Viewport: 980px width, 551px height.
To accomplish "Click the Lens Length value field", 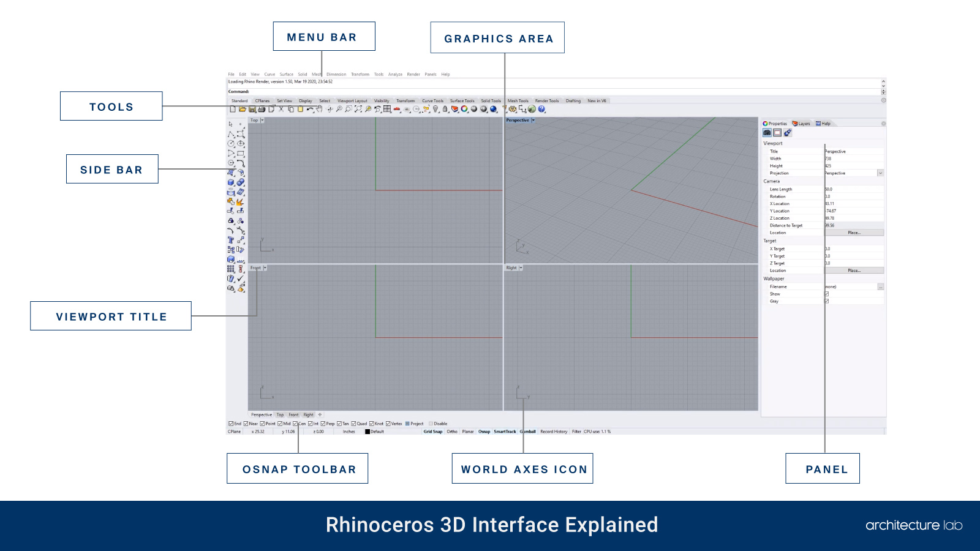I will coord(854,190).
